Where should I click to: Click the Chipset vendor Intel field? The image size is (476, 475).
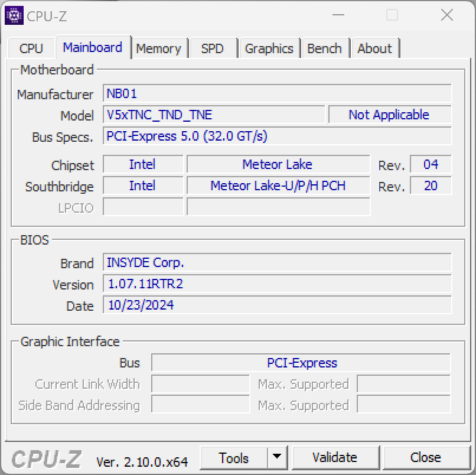point(143,164)
